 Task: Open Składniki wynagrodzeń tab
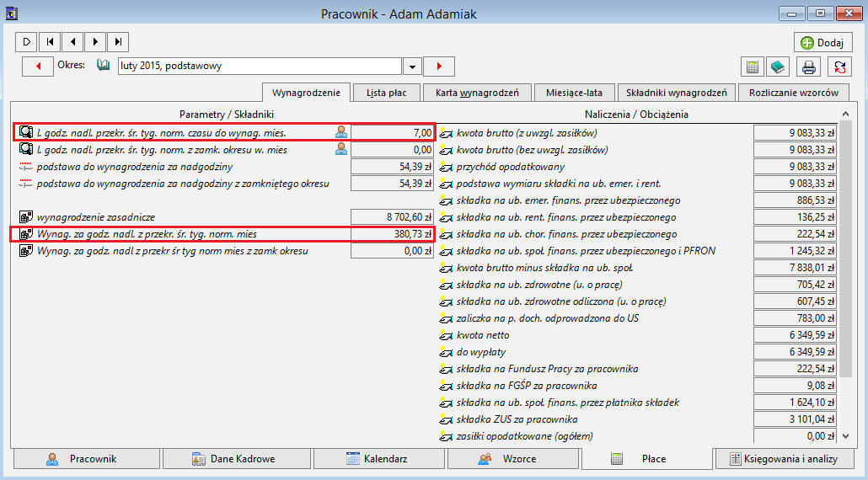click(677, 93)
